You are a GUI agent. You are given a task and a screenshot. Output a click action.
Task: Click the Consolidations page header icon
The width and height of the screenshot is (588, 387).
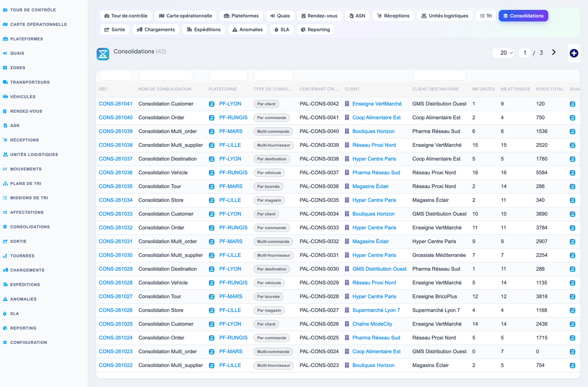(x=103, y=54)
